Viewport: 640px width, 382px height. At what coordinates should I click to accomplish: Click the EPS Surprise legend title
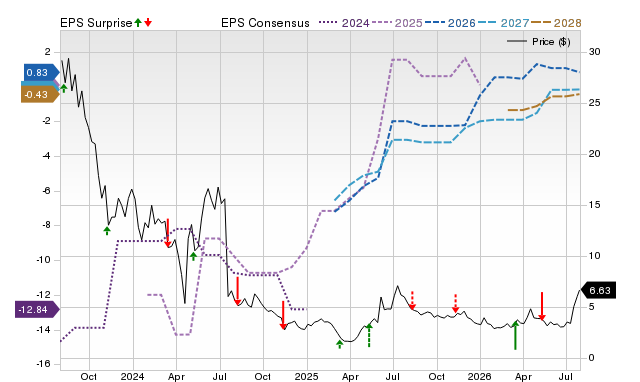point(96,23)
